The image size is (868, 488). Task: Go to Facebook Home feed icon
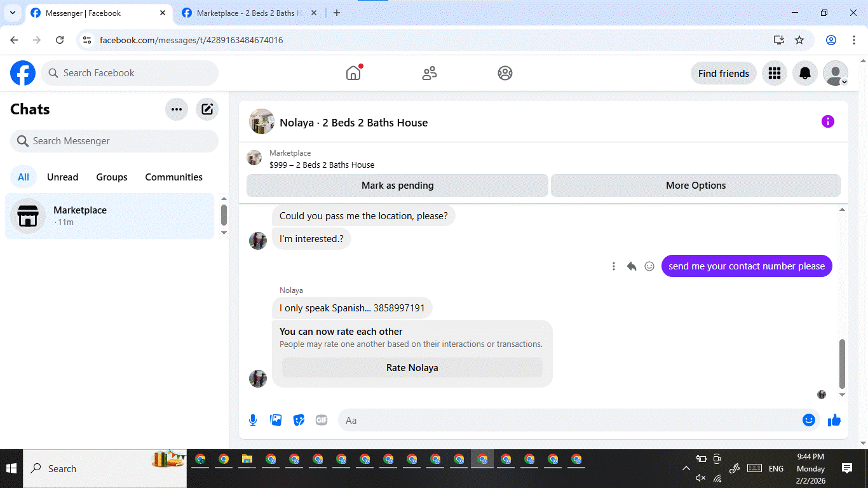[353, 73]
